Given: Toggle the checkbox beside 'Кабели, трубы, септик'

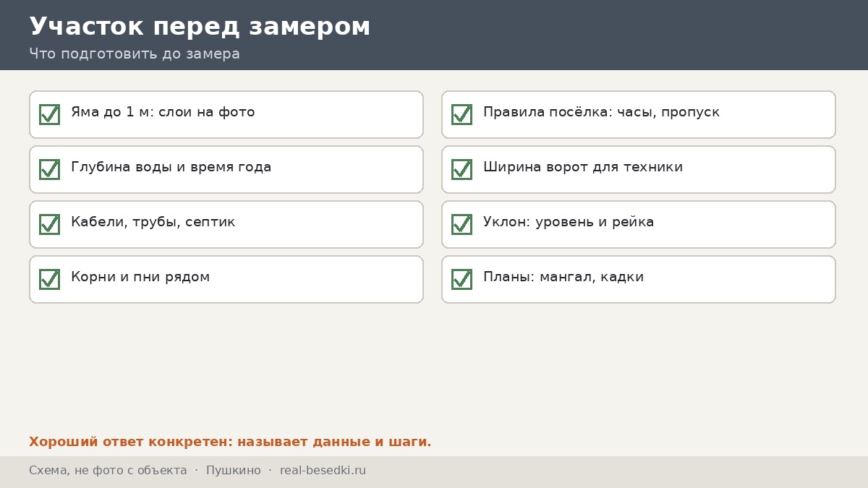Looking at the screenshot, I should coord(49,224).
